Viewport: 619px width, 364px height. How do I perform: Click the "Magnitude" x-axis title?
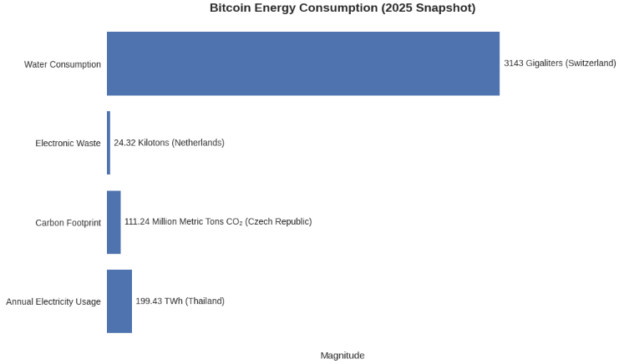pos(342,356)
